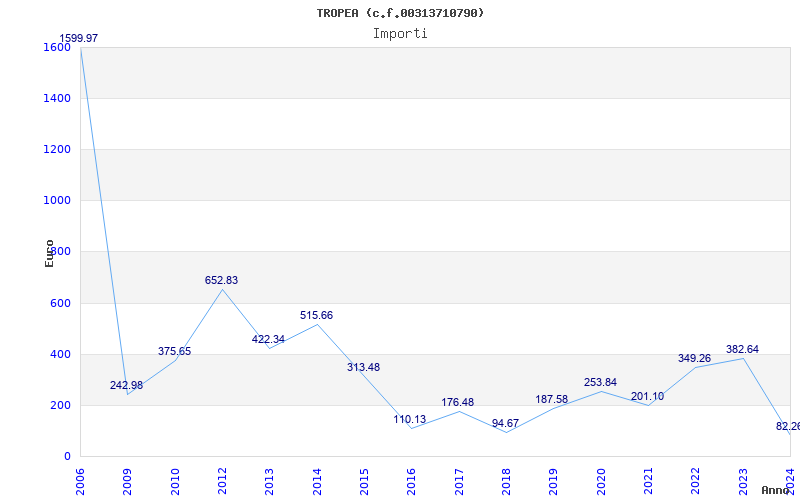Screen dimensions: 800x500
Task: Click the Importi subtitle
Action: point(400,33)
